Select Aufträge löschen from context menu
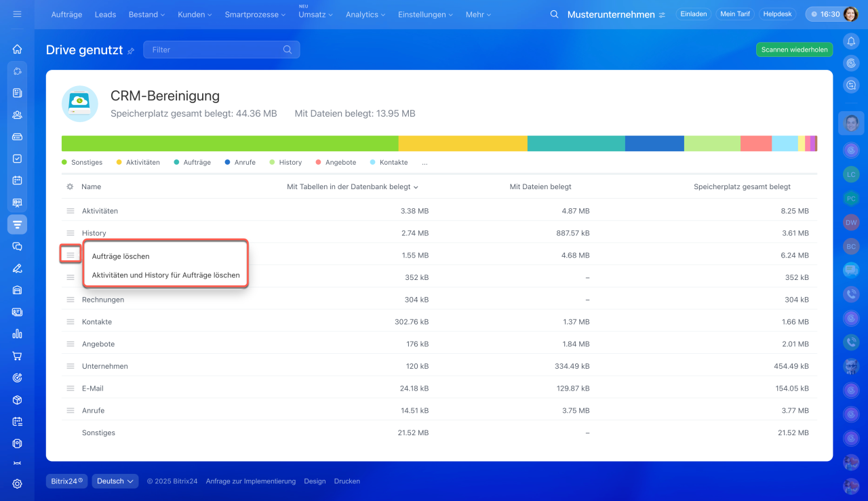The height and width of the screenshot is (501, 868). click(121, 256)
